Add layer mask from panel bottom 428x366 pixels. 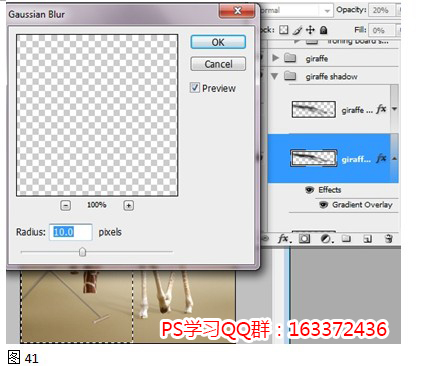pyautogui.click(x=304, y=238)
